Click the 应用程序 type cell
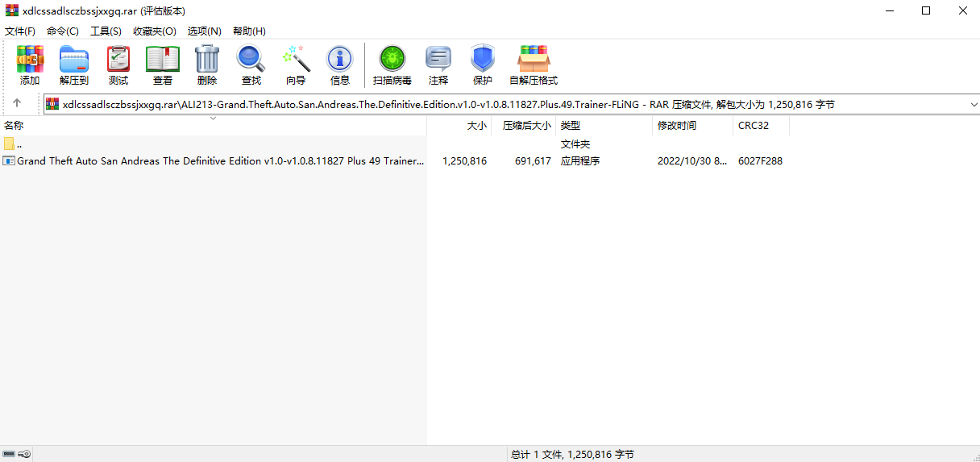The height and width of the screenshot is (462, 980). [580, 160]
